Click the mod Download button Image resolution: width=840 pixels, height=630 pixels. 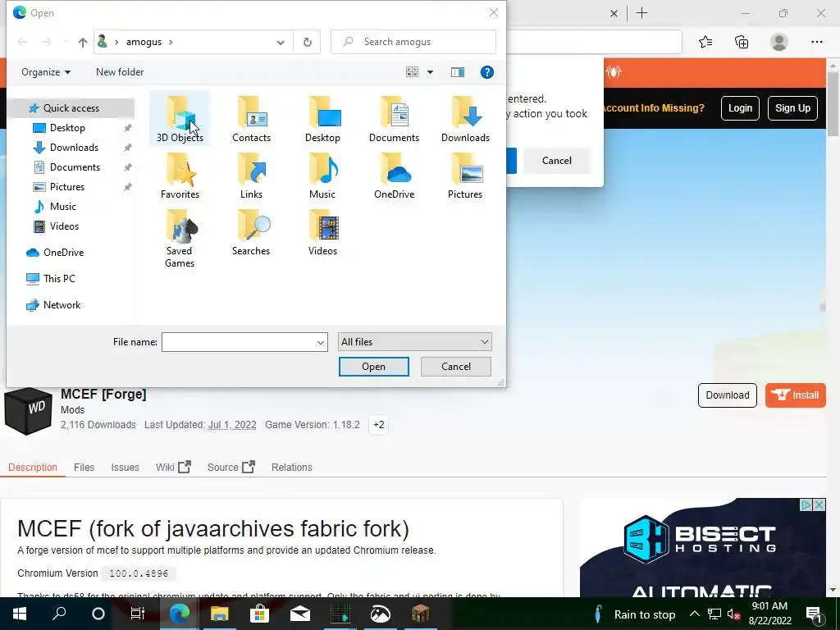point(728,395)
